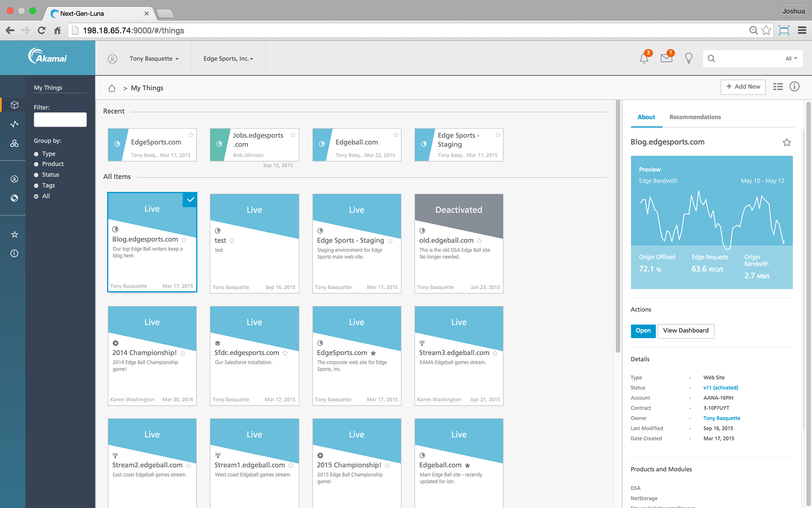812x508 pixels.
Task: Click the user avatar icon by Tony Basquette
Action: (x=112, y=59)
